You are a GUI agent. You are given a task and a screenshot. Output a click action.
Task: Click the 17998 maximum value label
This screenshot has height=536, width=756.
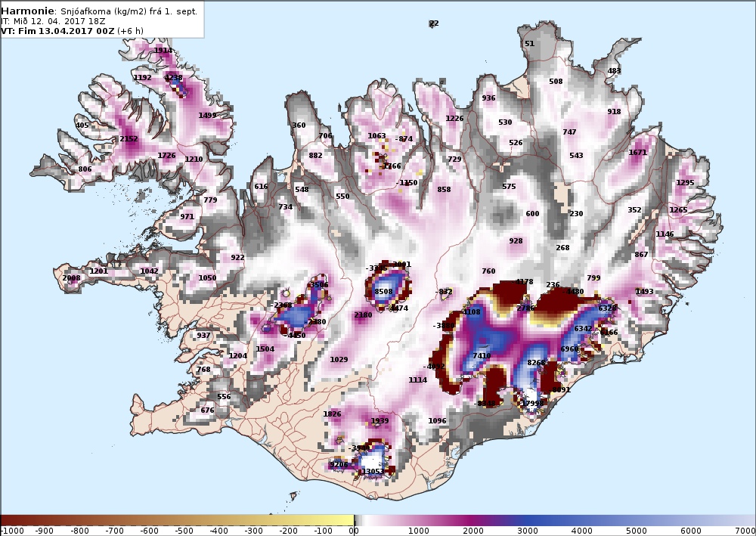coord(533,403)
